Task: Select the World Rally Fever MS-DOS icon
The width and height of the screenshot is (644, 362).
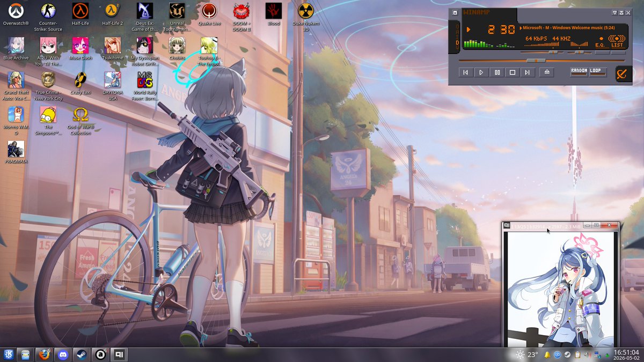Action: (x=145, y=86)
